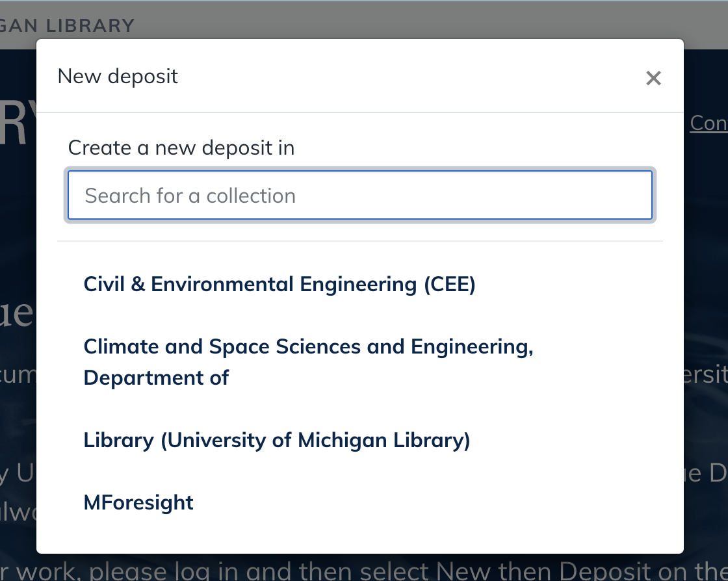Open the University of Michigan Library deposit collection

tap(276, 440)
